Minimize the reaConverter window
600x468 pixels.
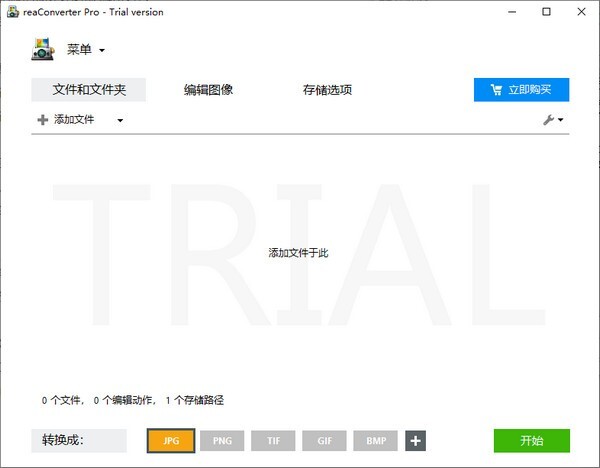point(512,12)
